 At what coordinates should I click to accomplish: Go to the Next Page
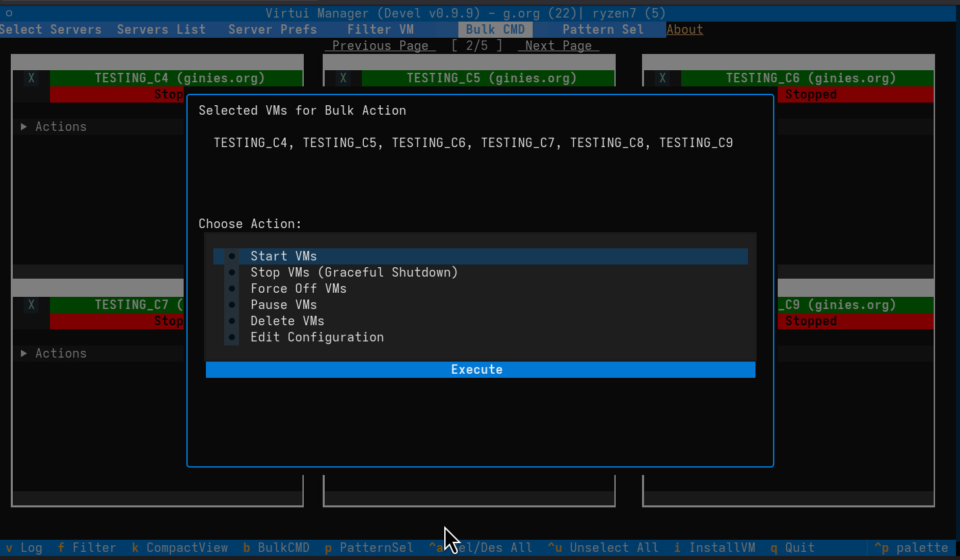tap(558, 45)
